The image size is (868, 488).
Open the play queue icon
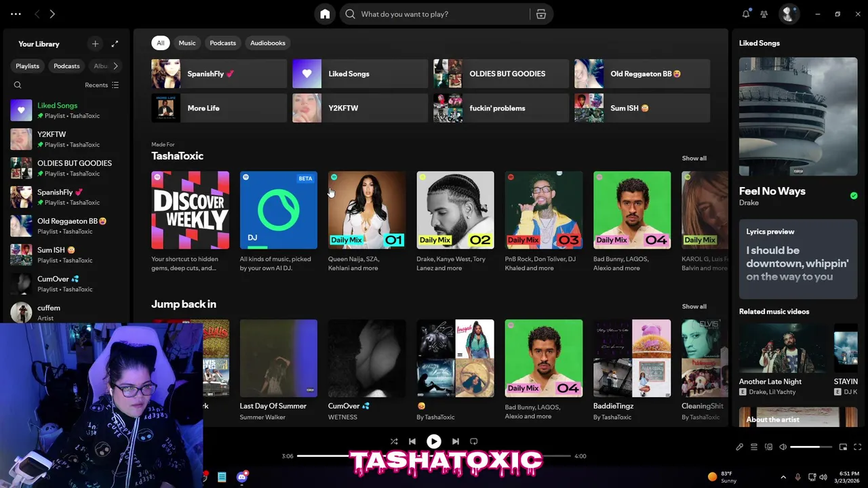(754, 447)
